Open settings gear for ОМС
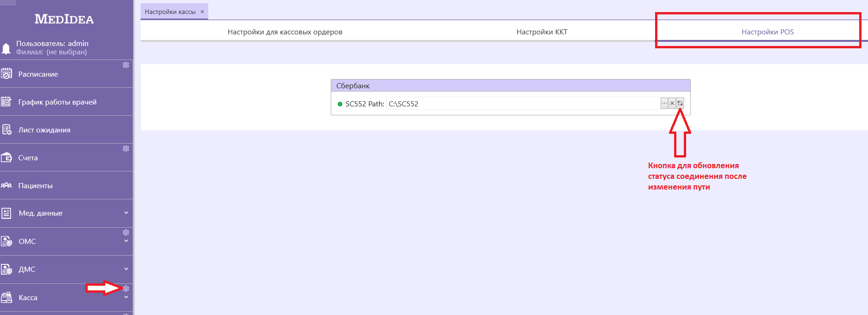Image resolution: width=868 pixels, height=315 pixels. [126, 232]
